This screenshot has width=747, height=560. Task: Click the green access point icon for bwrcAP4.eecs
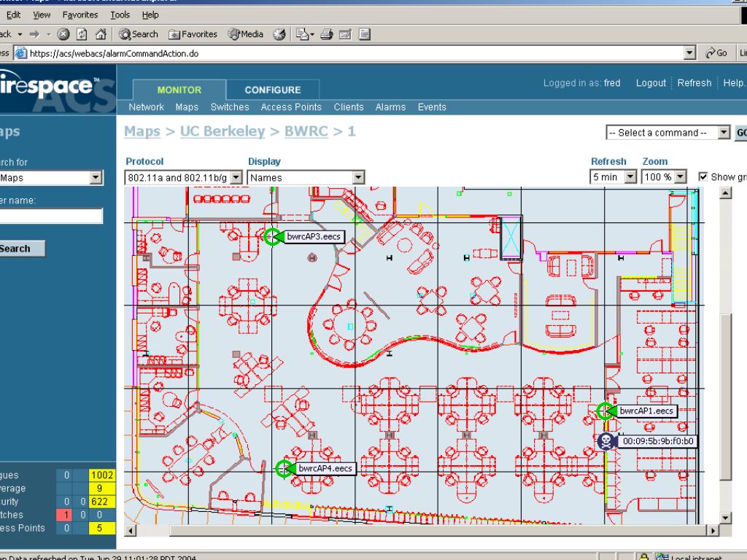click(x=285, y=469)
